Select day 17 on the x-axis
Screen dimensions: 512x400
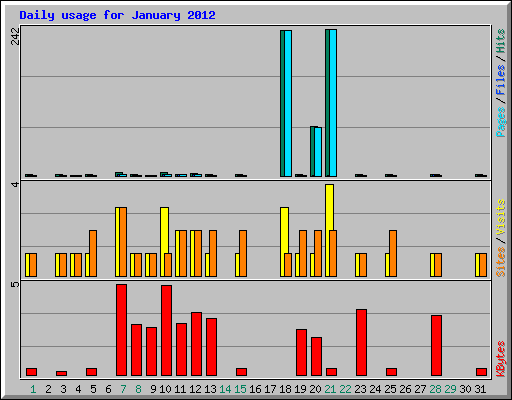[x=270, y=389]
